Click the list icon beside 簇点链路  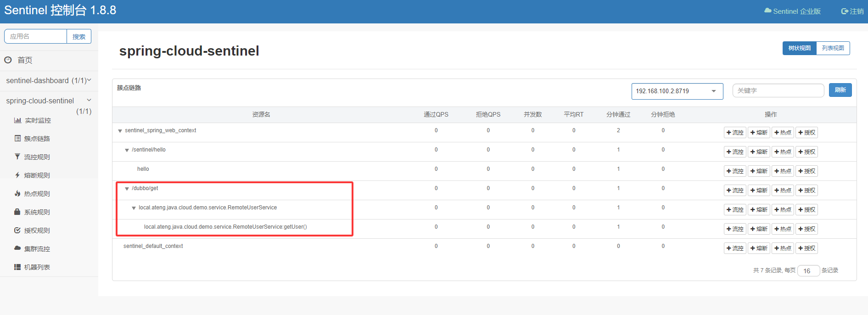pyautogui.click(x=17, y=138)
